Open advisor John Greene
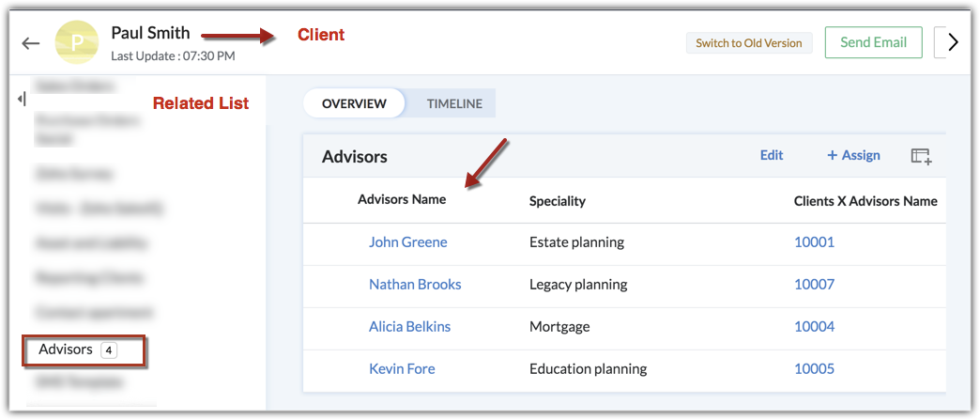Screen dimensions: 980x420 (x=407, y=241)
